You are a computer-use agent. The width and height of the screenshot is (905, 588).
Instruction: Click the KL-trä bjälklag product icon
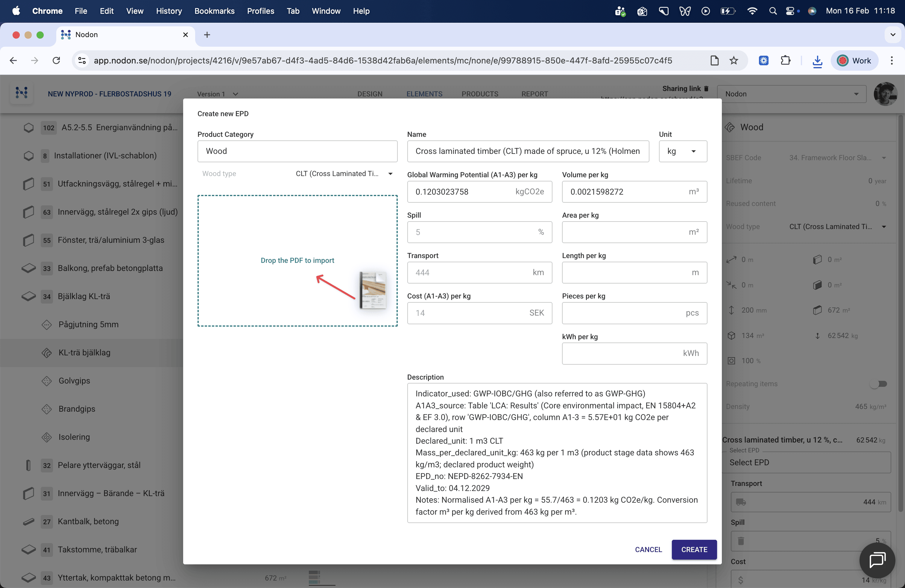(x=46, y=353)
